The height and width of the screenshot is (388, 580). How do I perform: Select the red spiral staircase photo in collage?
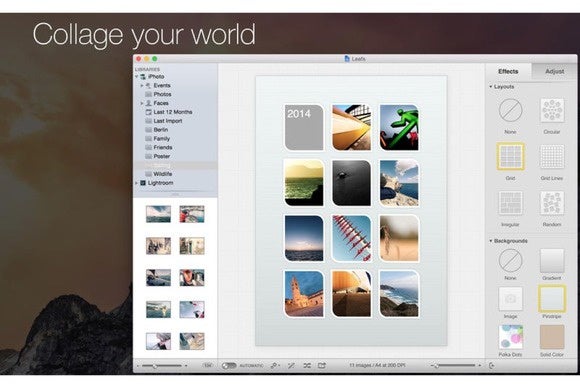351,238
